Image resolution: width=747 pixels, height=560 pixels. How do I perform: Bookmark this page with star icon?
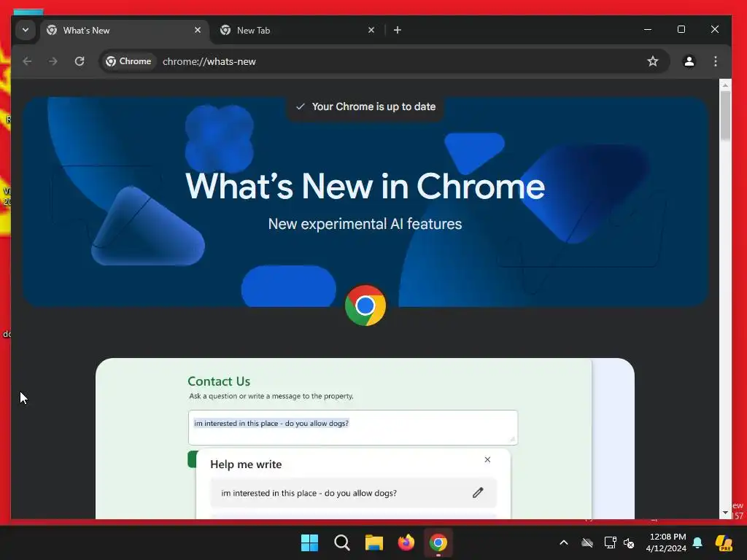pos(653,61)
